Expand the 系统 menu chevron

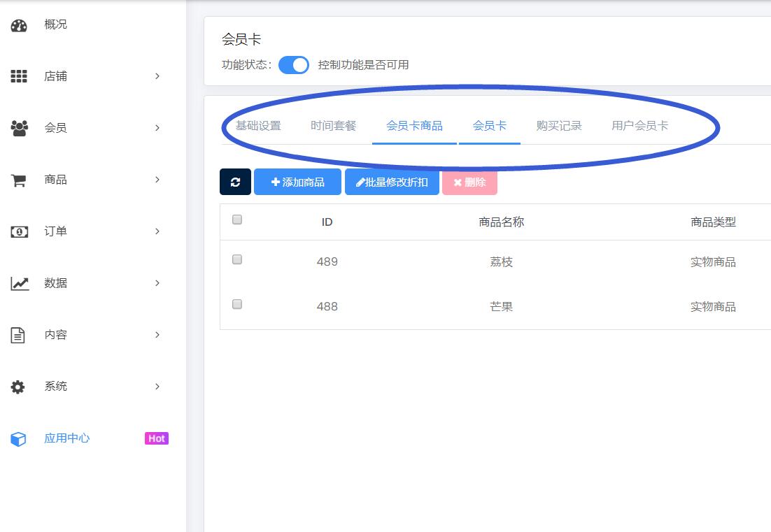point(157,386)
